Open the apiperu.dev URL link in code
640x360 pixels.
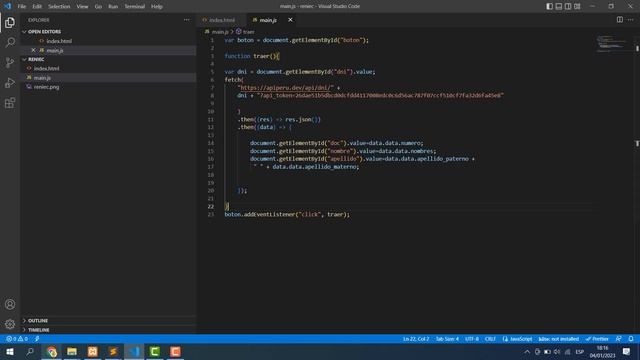[286, 87]
